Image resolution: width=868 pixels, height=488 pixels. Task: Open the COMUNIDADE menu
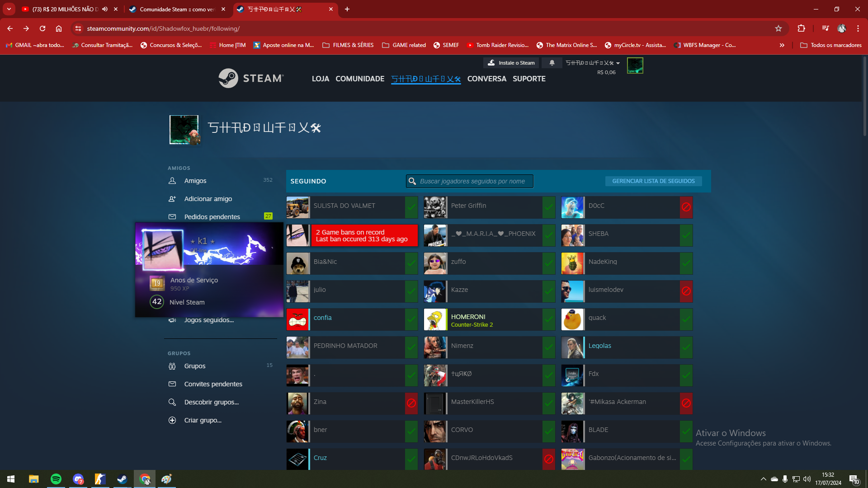click(x=360, y=79)
